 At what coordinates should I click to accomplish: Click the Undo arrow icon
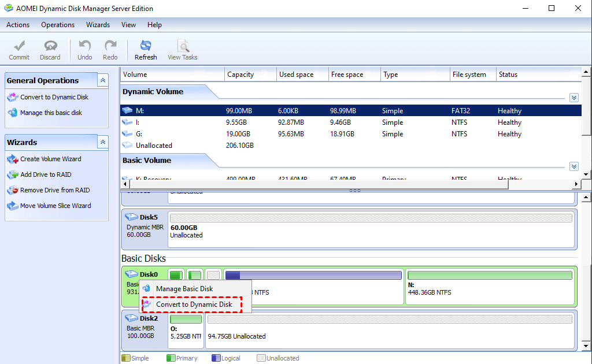click(84, 46)
